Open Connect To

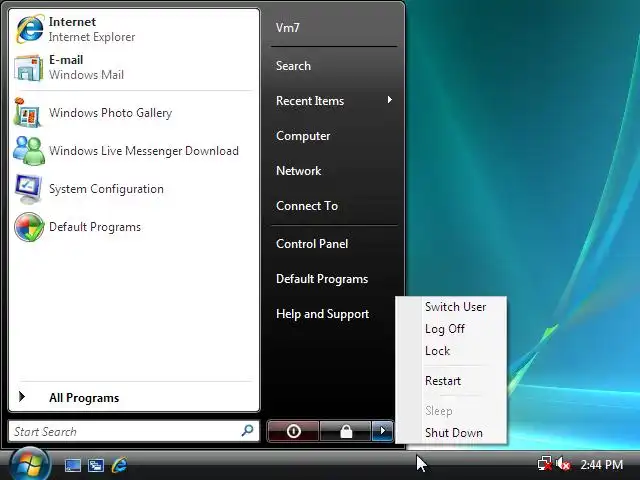(307, 206)
